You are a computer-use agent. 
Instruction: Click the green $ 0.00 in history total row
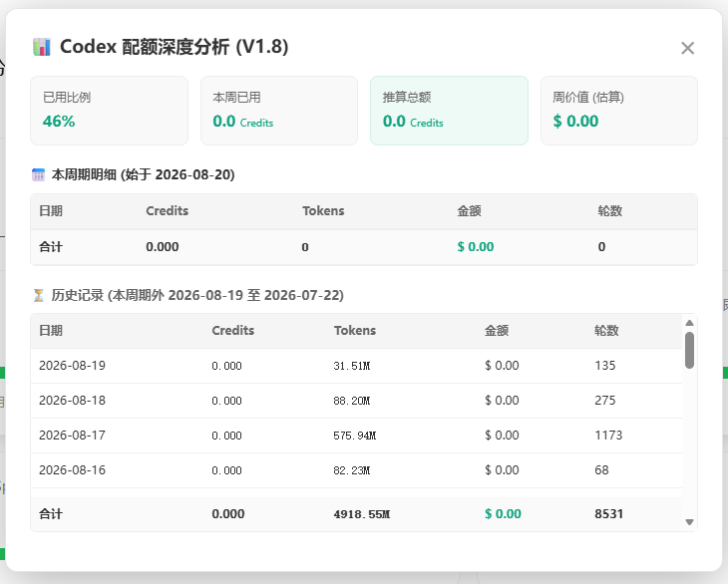[503, 514]
